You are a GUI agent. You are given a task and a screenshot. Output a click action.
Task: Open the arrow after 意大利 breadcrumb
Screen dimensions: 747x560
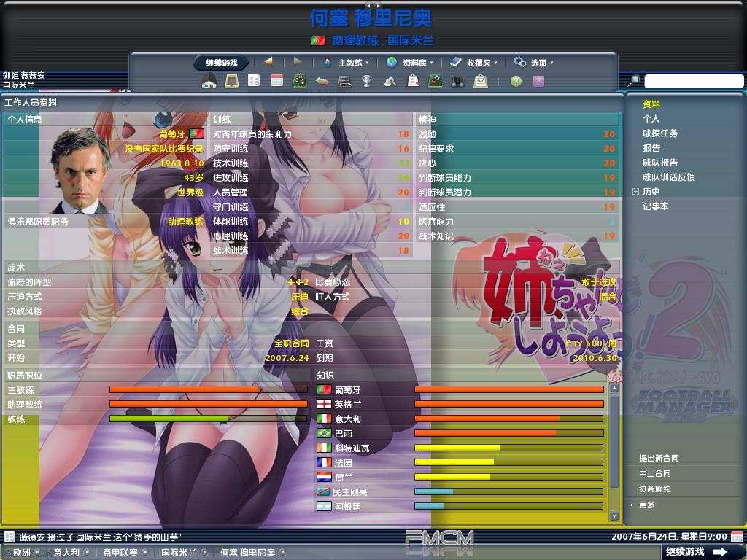87,553
